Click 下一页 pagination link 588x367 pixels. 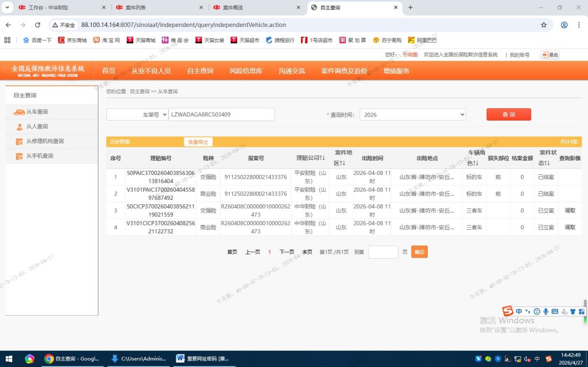tap(287, 252)
